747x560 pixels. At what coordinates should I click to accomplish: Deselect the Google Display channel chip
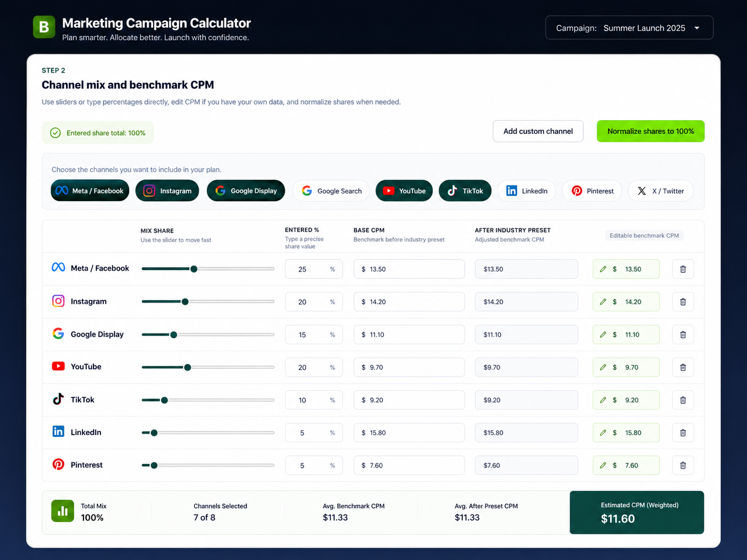246,191
